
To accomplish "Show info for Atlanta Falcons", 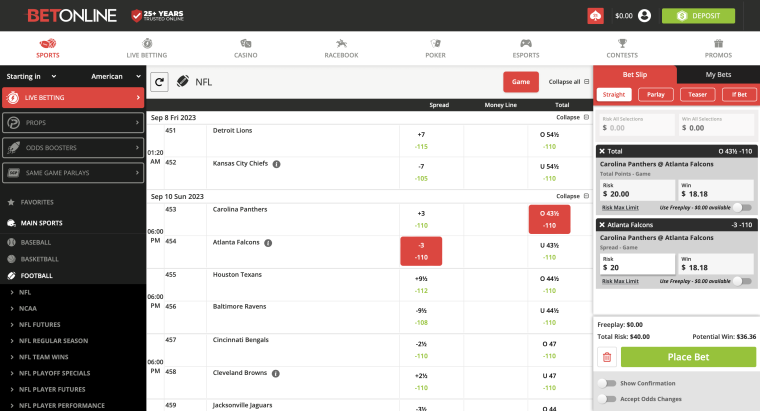I will (268, 243).
